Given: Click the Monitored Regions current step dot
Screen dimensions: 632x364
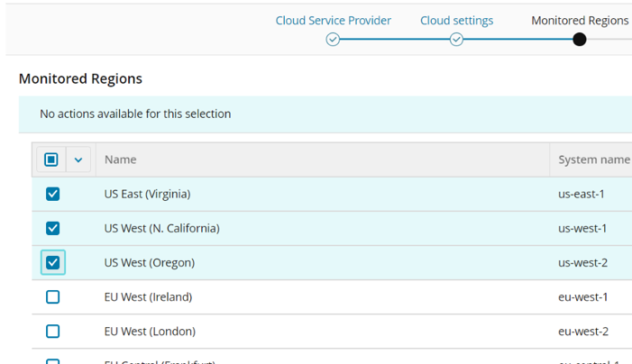Looking at the screenshot, I should pyautogui.click(x=580, y=40).
